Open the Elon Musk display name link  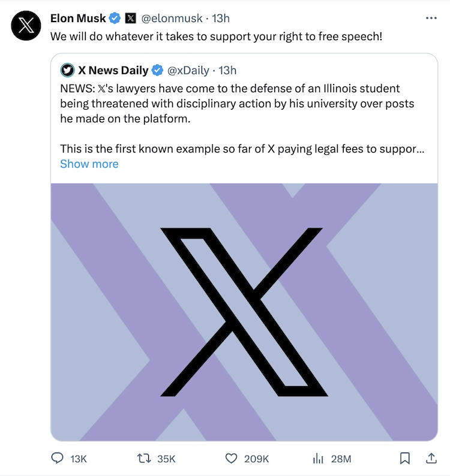click(x=78, y=19)
